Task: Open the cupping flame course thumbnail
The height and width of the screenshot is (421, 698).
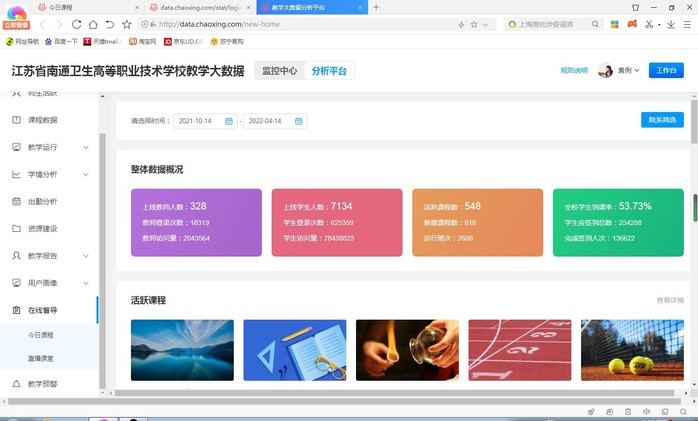Action: point(407,350)
